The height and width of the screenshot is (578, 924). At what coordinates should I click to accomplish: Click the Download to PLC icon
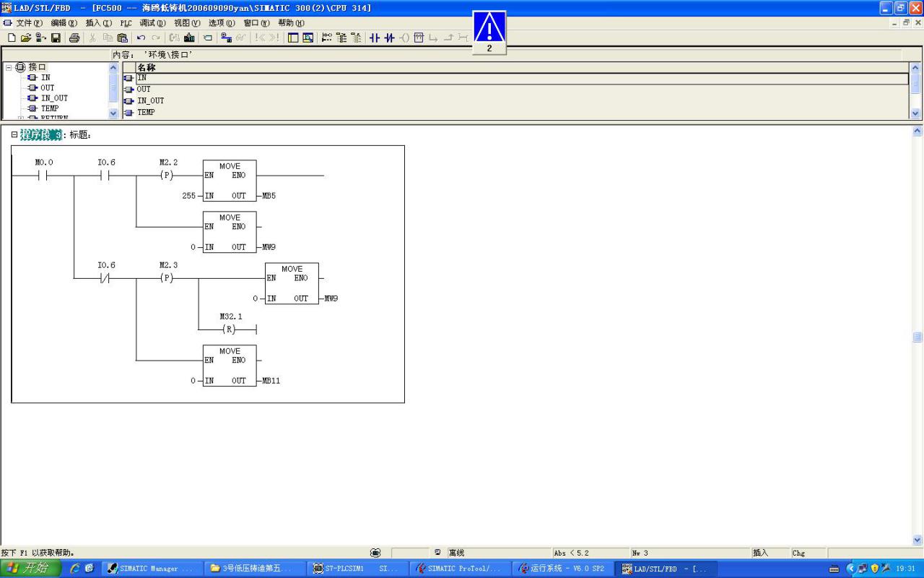pos(189,38)
